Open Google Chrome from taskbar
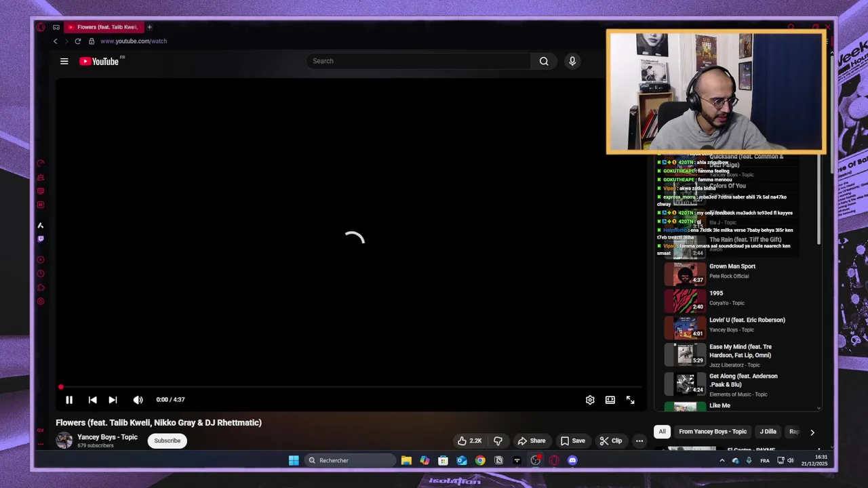 click(480, 461)
